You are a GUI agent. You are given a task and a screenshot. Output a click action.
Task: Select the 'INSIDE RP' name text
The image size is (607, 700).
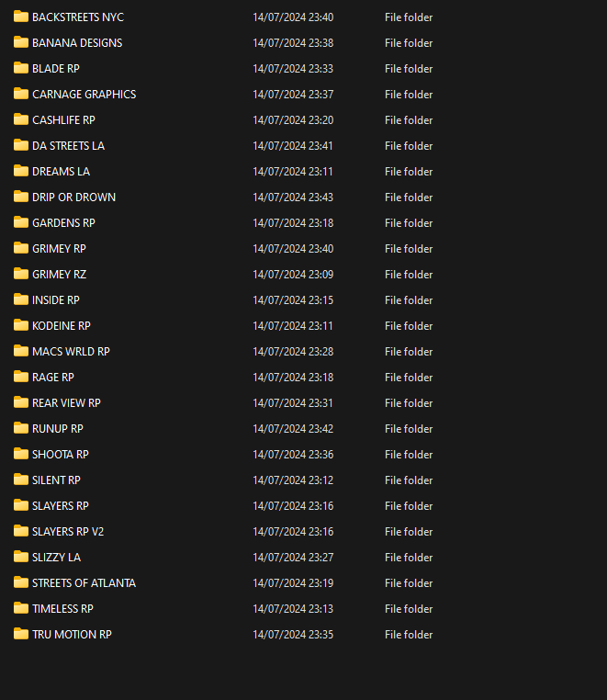56,300
